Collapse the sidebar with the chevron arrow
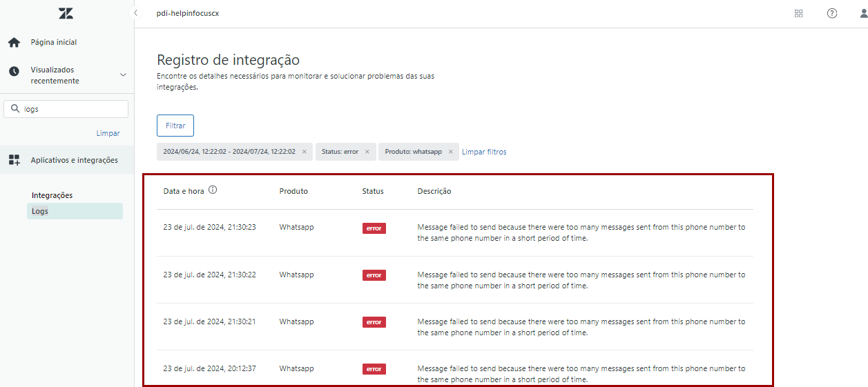The image size is (868, 387). pos(135,13)
